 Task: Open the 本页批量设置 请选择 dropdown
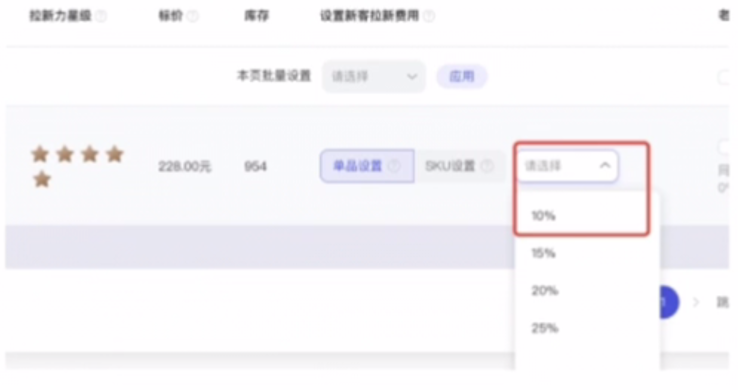pos(374,76)
